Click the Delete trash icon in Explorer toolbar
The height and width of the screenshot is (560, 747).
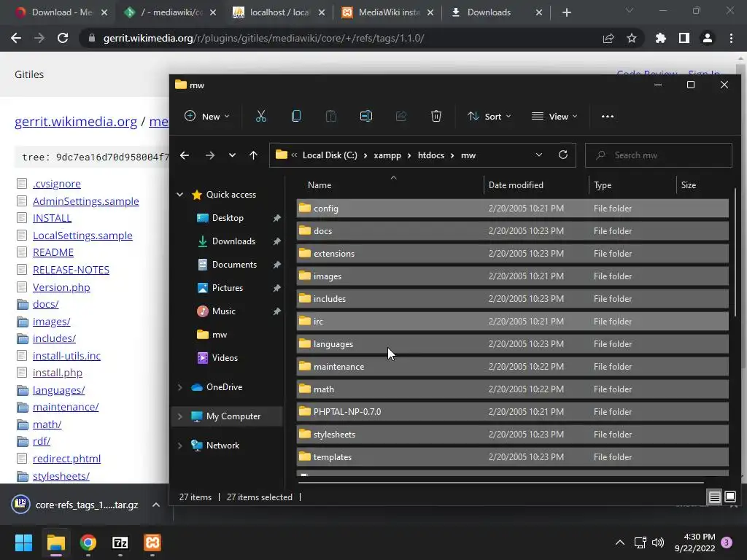pyautogui.click(x=436, y=116)
